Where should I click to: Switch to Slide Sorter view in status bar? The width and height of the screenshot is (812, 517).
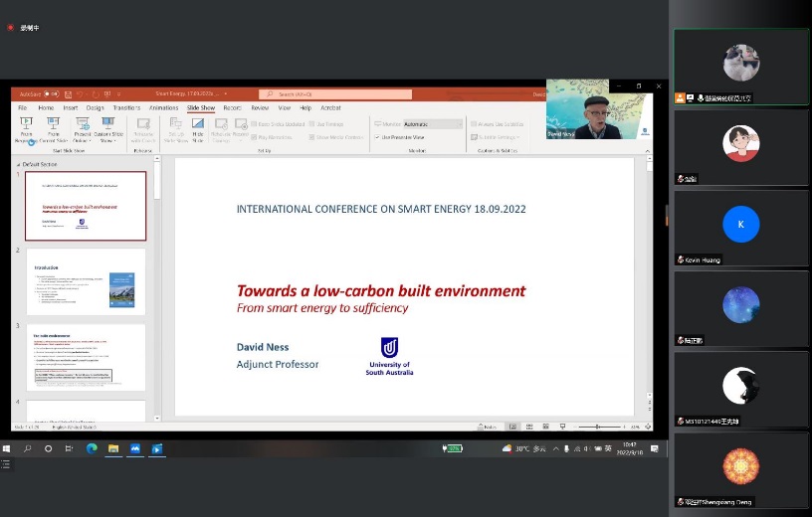coord(527,427)
